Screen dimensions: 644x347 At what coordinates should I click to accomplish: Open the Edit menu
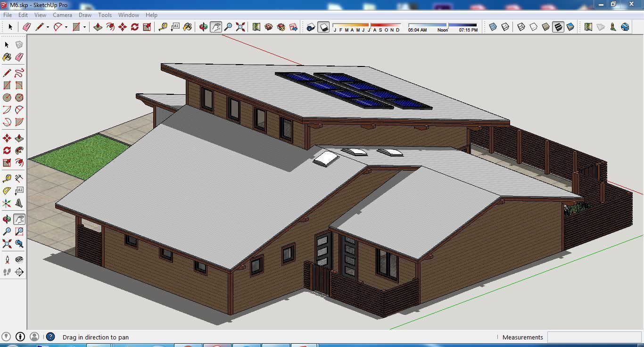[x=23, y=15]
